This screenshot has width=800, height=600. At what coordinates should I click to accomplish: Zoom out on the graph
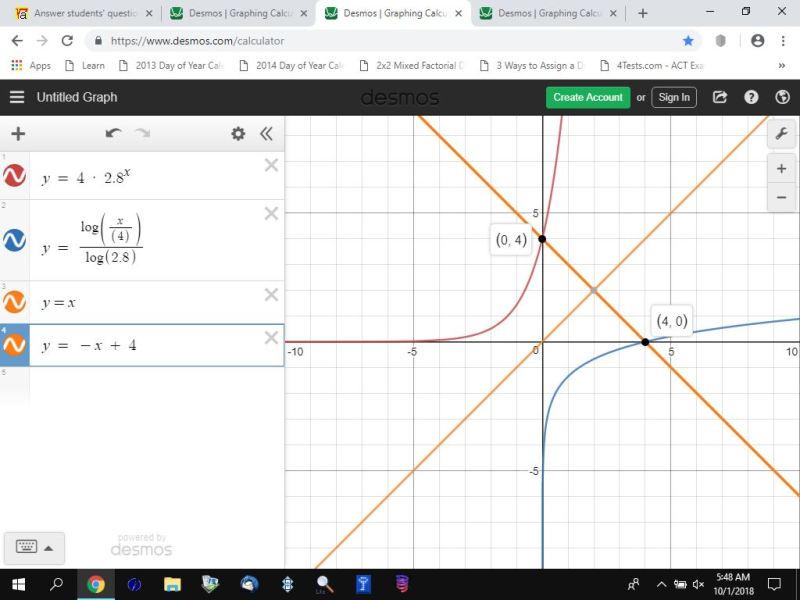781,197
